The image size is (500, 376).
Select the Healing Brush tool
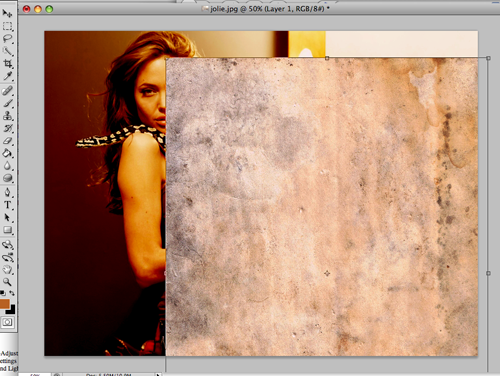[7, 91]
